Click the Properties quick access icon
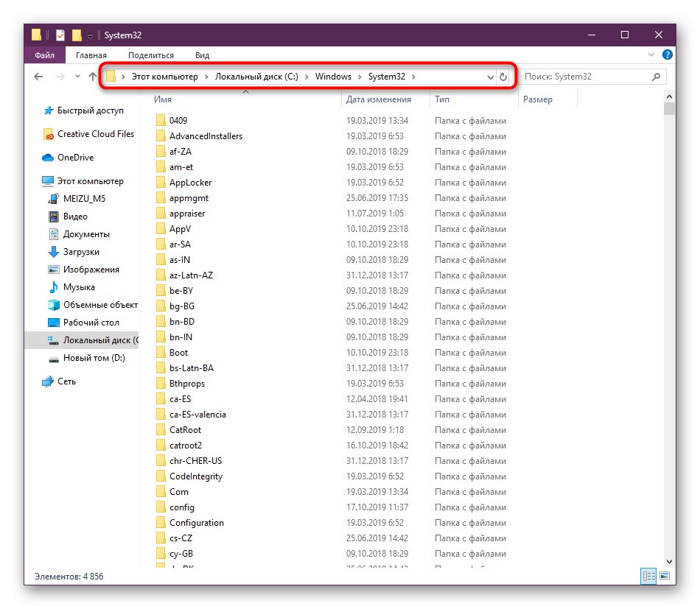This screenshot has height=609, width=700. (x=60, y=35)
